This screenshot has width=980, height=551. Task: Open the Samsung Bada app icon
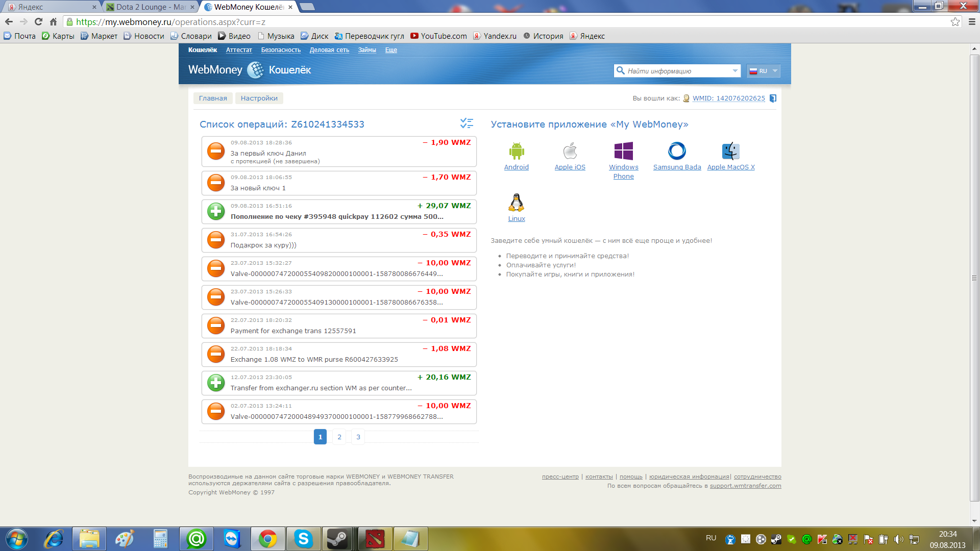coord(677,152)
